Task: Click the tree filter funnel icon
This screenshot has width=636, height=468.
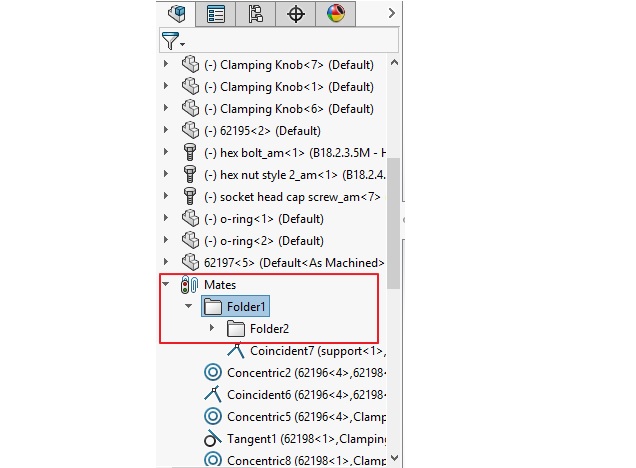Action: [170, 40]
